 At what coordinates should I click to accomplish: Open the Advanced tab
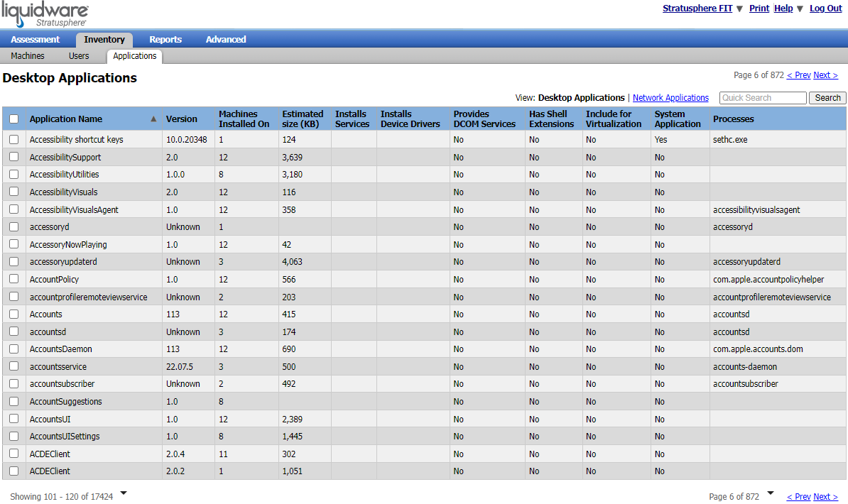[226, 40]
